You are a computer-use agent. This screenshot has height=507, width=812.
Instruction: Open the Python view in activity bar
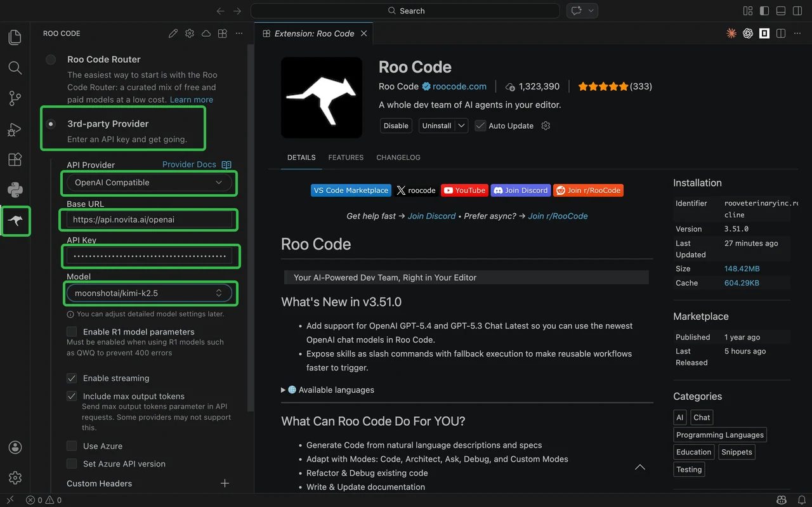(x=15, y=190)
